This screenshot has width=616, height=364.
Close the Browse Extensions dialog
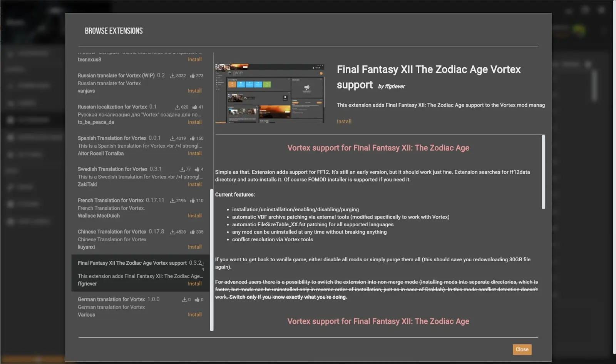[522, 349]
